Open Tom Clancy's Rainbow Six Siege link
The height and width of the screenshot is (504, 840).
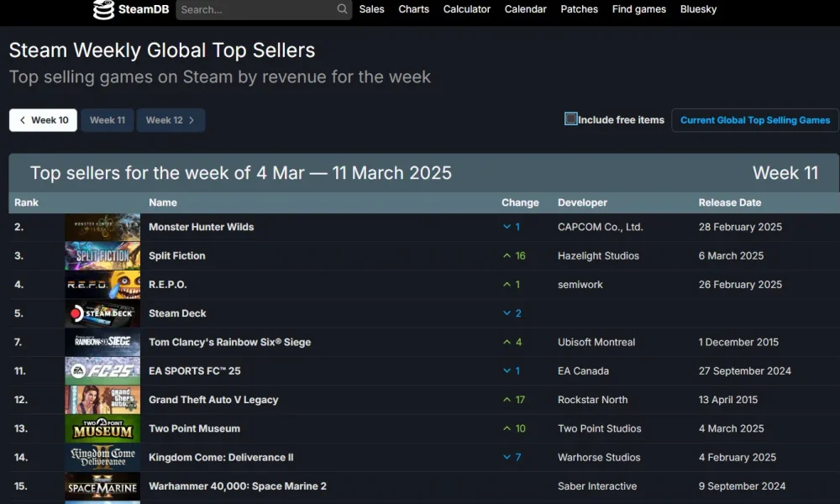coord(230,342)
